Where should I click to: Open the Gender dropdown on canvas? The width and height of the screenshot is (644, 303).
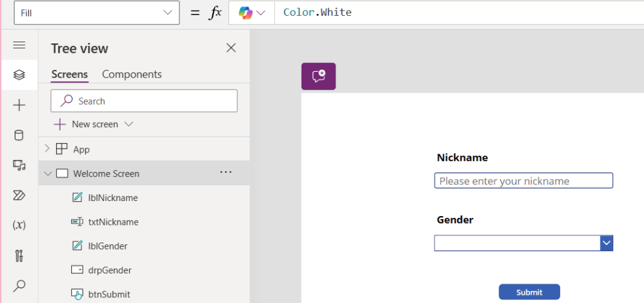point(606,243)
